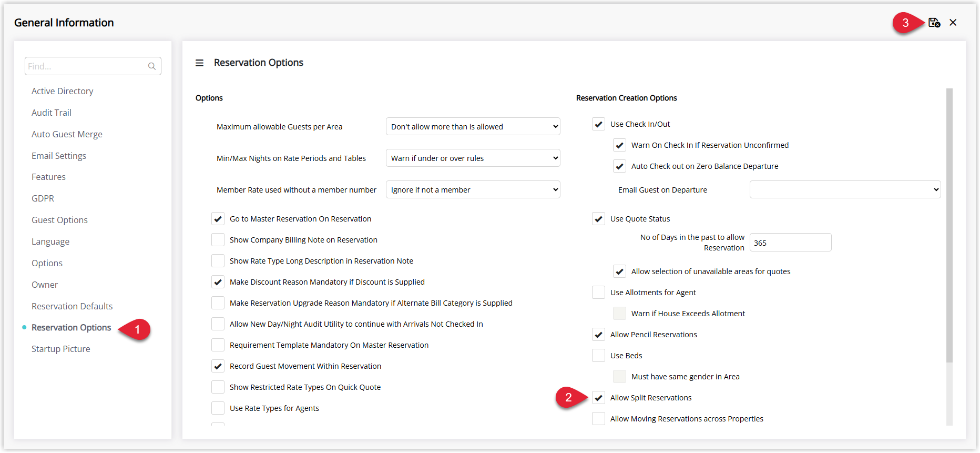
Task: Uncheck Auto Check out on Zero Balance Departure
Action: (620, 166)
